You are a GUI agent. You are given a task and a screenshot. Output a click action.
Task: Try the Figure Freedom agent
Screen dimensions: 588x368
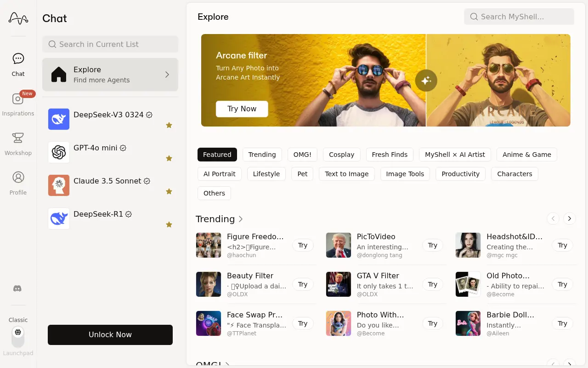pos(303,245)
